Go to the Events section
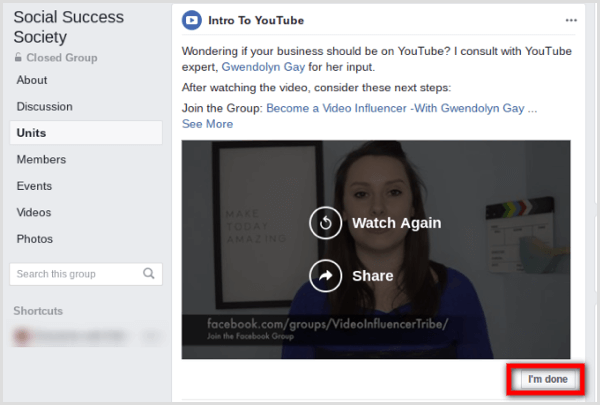This screenshot has height=405, width=600. pos(34,186)
